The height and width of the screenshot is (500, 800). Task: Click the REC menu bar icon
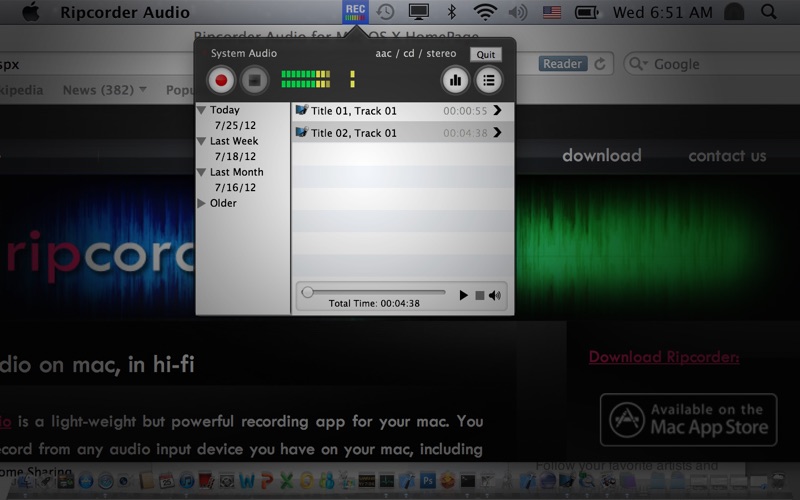(355, 12)
